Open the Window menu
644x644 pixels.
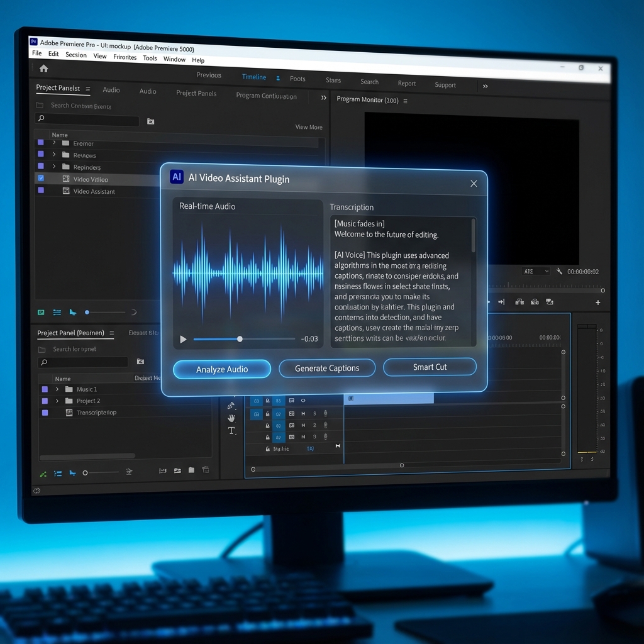point(174,60)
